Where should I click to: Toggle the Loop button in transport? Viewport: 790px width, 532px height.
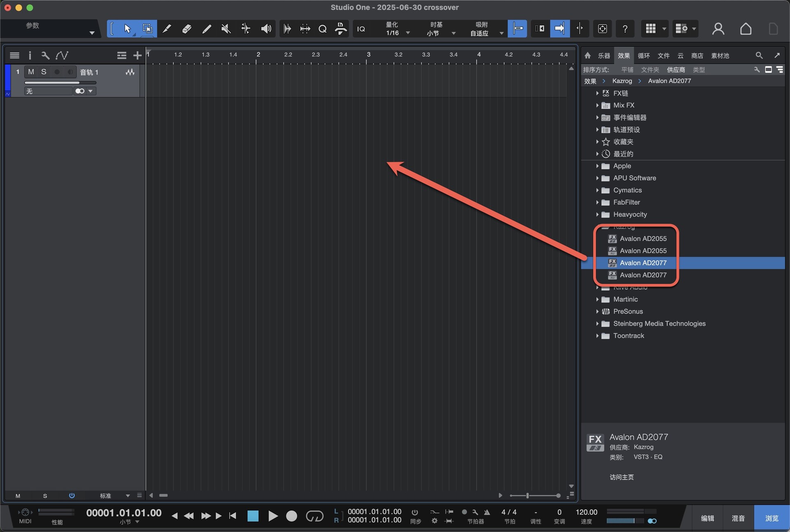pos(315,516)
